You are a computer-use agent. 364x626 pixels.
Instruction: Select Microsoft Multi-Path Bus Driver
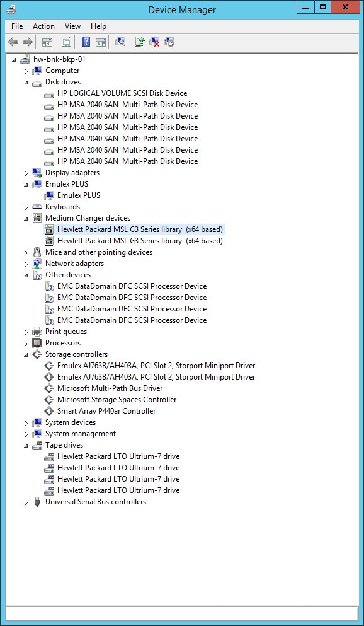(110, 388)
